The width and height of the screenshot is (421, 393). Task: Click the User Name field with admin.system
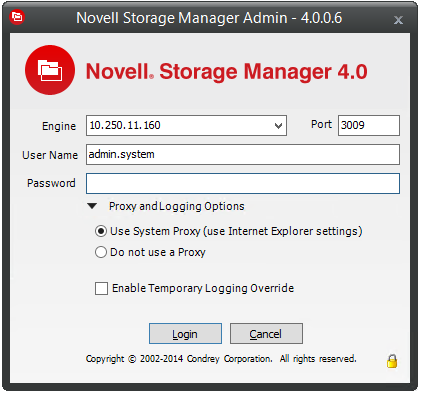243,154
